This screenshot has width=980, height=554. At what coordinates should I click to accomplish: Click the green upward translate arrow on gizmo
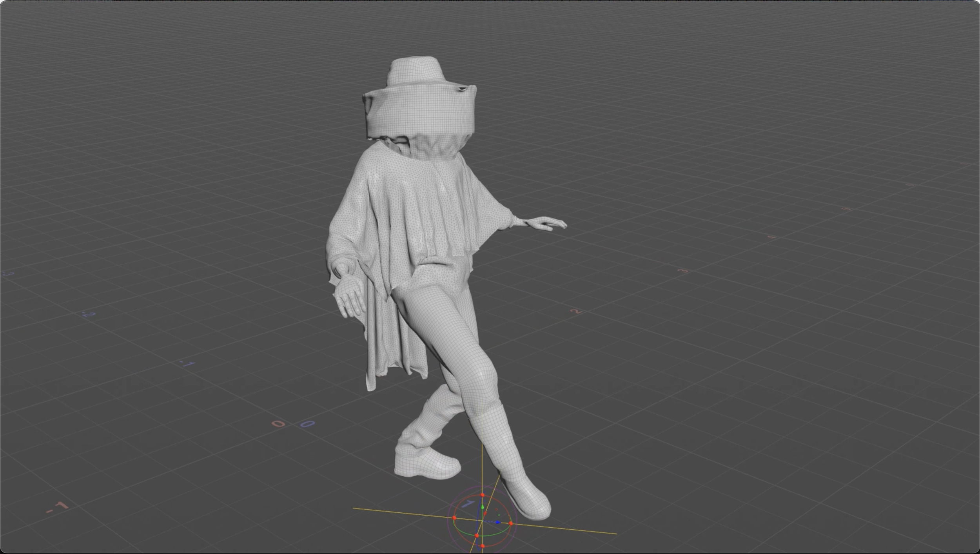pyautogui.click(x=482, y=507)
